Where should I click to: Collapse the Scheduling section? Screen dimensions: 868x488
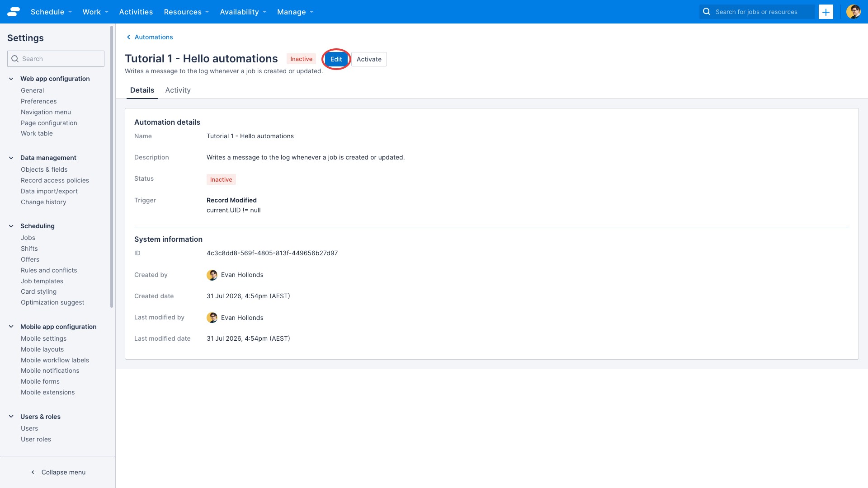(11, 226)
